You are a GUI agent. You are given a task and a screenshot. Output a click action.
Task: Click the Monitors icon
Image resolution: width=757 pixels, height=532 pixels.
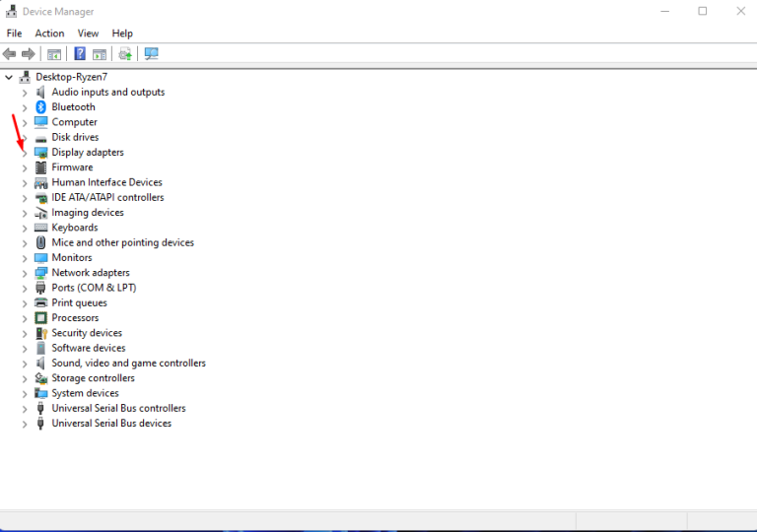[x=41, y=258]
